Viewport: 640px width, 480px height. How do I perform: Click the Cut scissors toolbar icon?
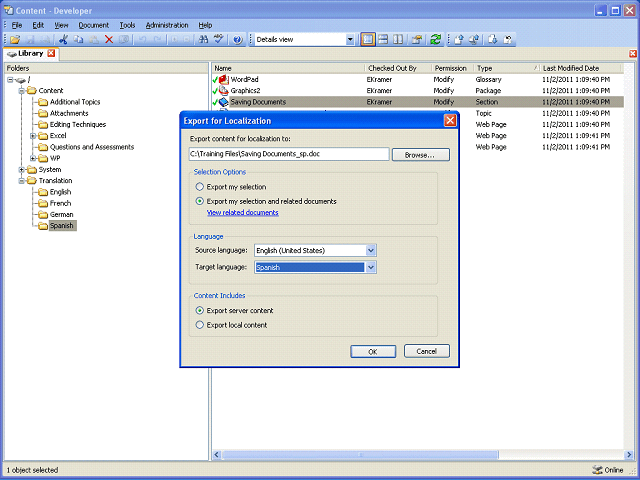tap(63, 40)
